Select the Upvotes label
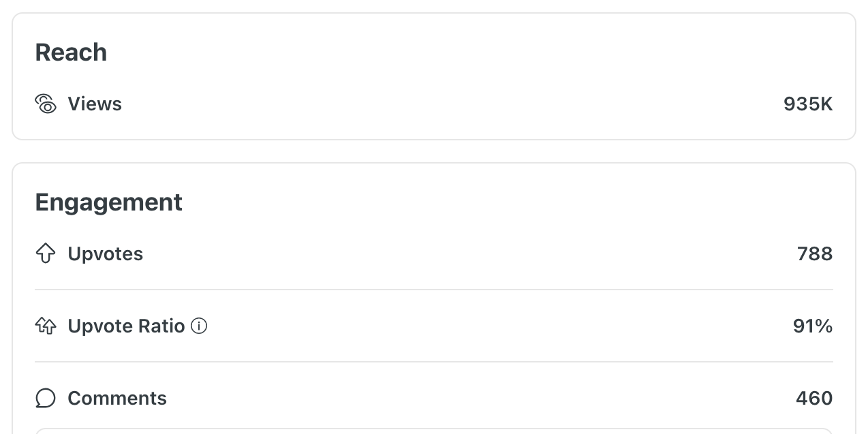The width and height of the screenshot is (868, 434). click(106, 254)
